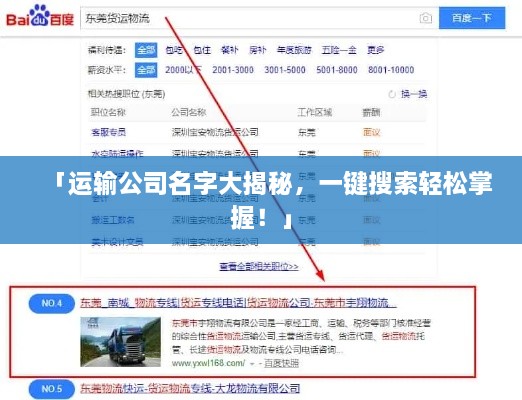Image resolution: width=522 pixels, height=400 pixels.
Task: Click the 百度一下 search button
Action: pos(472,18)
